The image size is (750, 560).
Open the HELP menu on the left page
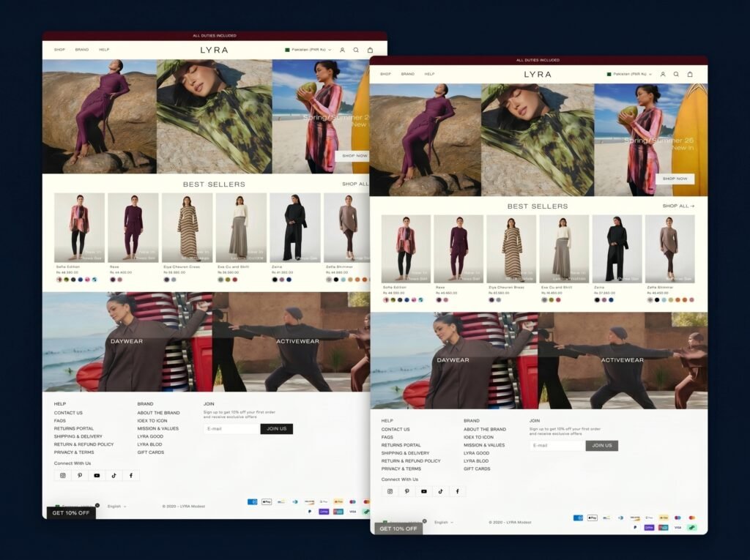(x=104, y=50)
